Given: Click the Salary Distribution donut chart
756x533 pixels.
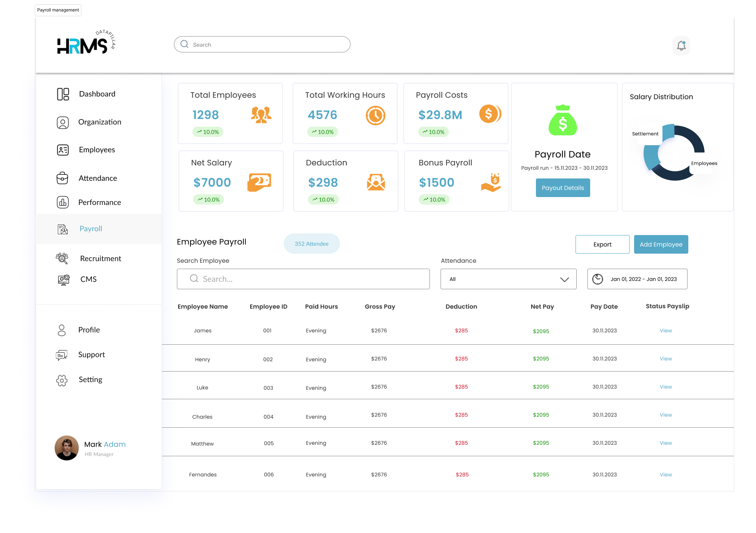Looking at the screenshot, I should point(674,152).
